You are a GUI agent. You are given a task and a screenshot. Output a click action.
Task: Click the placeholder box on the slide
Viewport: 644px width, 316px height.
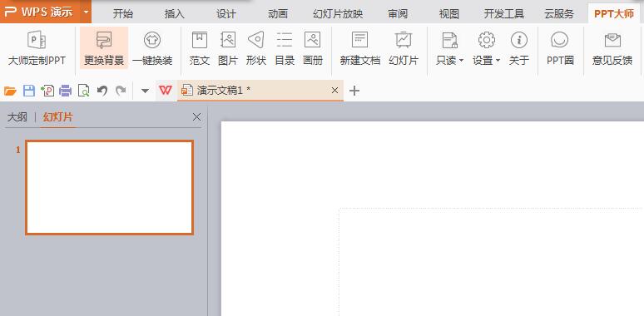click(491, 262)
